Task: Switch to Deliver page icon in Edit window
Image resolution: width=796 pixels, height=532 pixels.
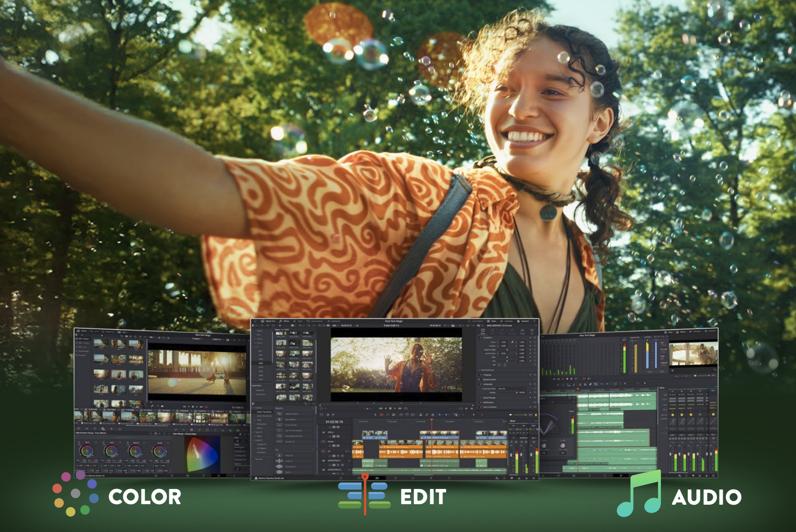Action: pos(449,478)
